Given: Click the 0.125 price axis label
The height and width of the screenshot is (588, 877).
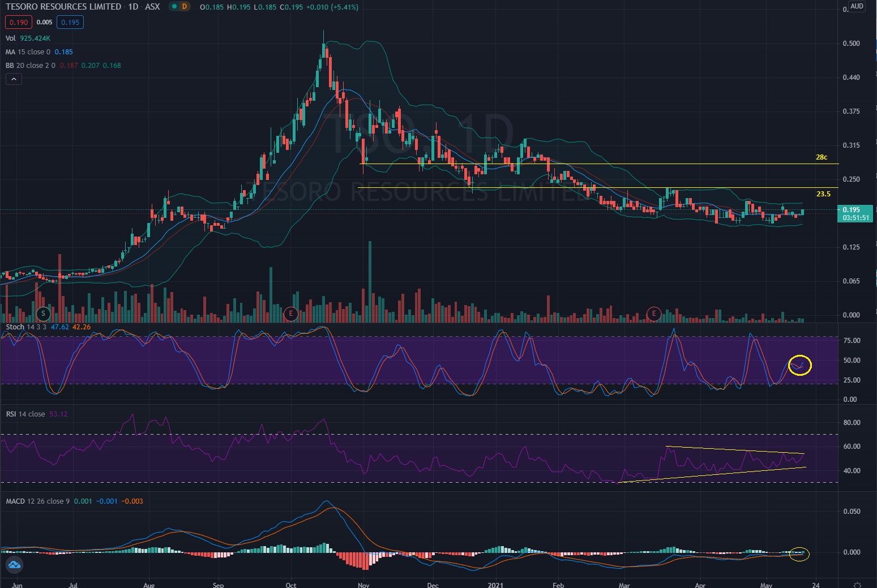Looking at the screenshot, I should pos(851,247).
